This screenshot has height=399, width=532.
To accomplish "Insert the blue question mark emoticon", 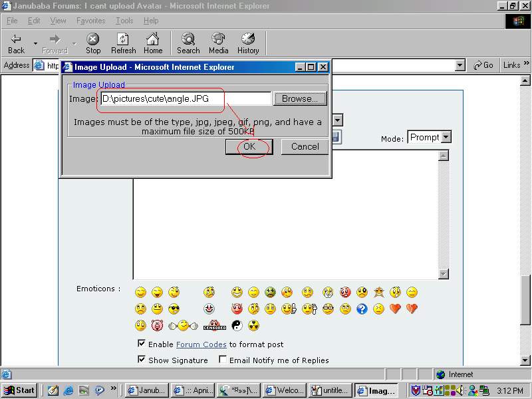I will tap(362, 309).
